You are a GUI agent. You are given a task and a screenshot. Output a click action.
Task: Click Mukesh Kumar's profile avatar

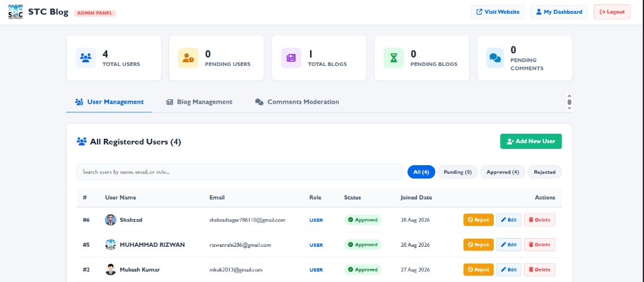coord(111,269)
